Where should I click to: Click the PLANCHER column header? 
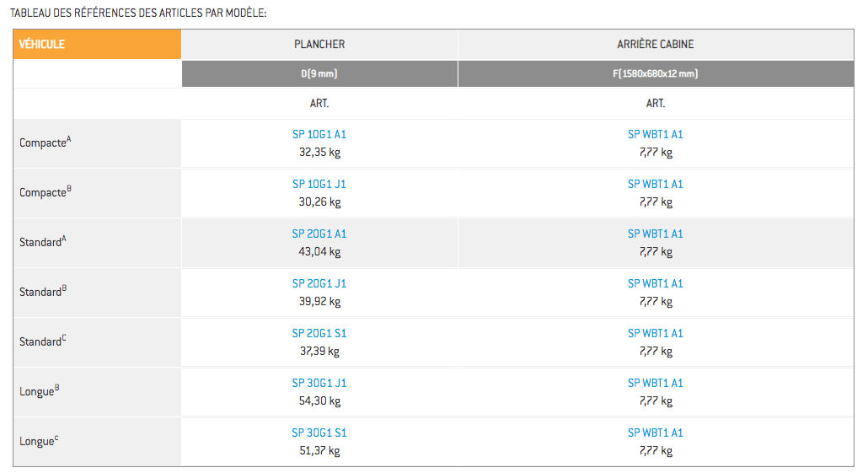click(x=319, y=45)
